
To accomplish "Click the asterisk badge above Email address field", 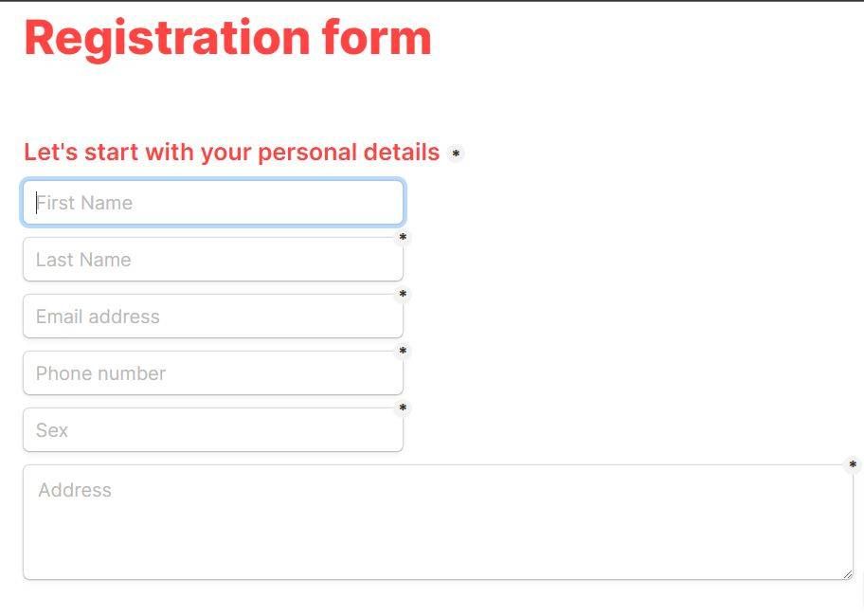I will click(x=403, y=294).
